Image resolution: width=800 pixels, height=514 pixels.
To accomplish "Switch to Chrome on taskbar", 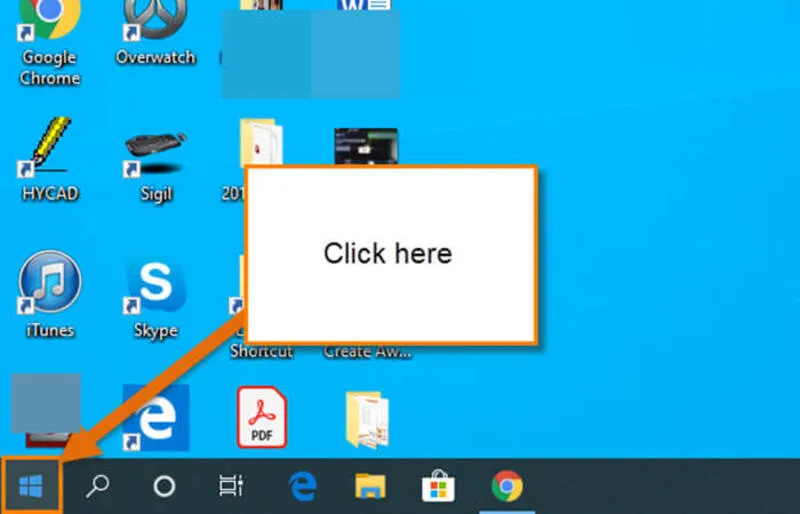I will [507, 486].
